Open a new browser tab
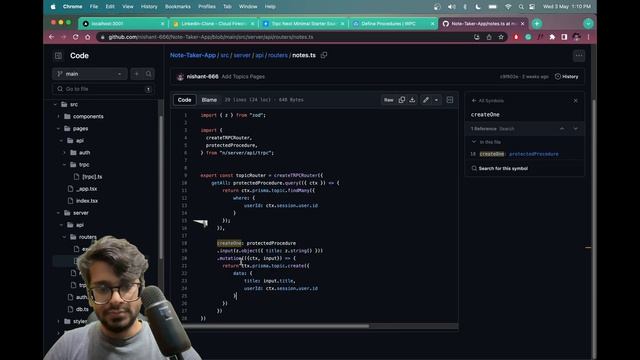Viewport: 640px width, 360px height. (x=537, y=24)
